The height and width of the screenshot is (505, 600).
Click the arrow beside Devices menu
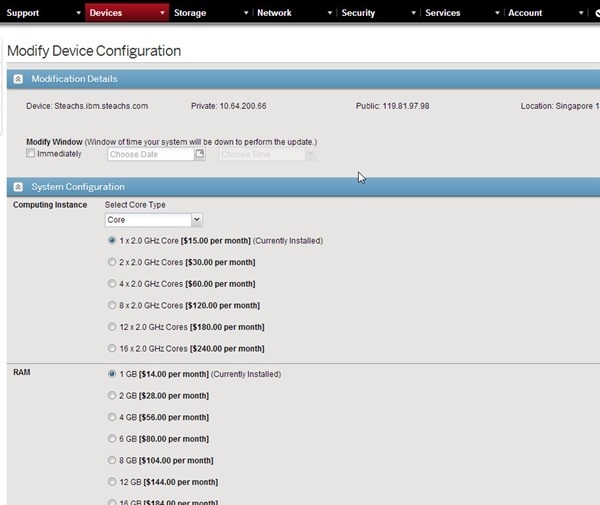tap(162, 13)
